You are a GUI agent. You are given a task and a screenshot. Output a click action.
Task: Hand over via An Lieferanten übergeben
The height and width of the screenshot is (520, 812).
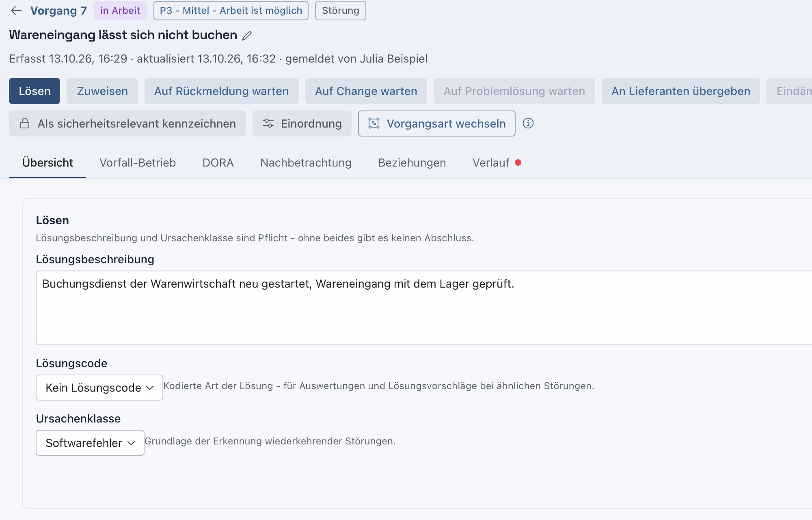coord(680,91)
